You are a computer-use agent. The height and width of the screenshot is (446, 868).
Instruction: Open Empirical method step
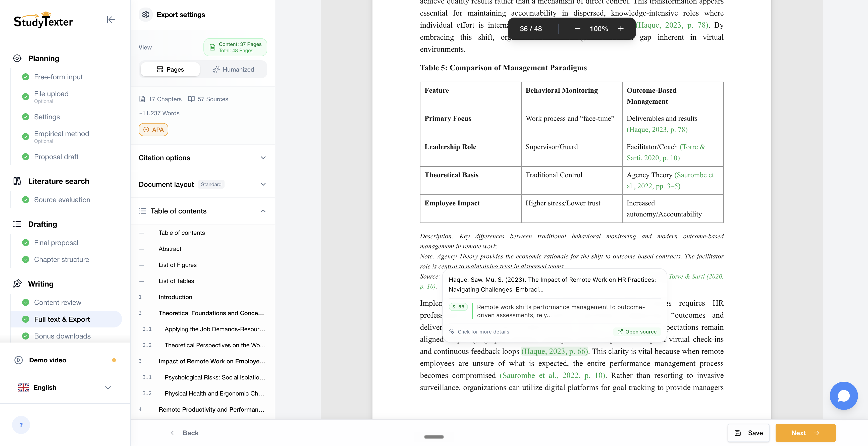(x=62, y=137)
